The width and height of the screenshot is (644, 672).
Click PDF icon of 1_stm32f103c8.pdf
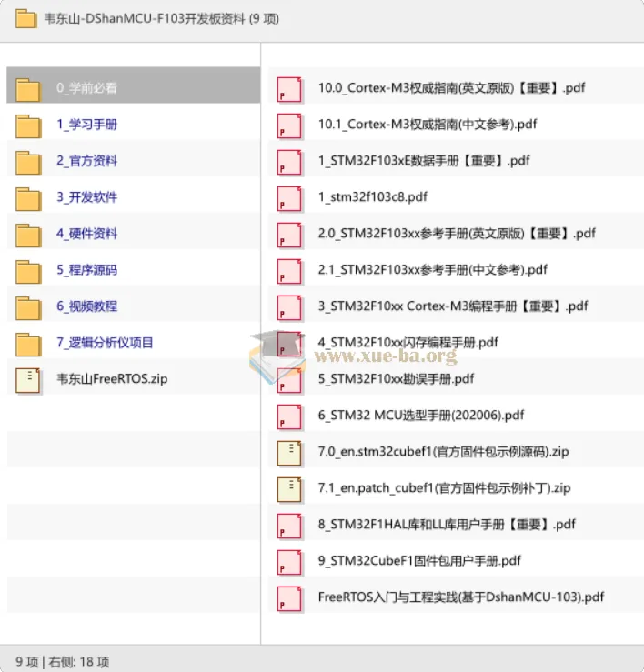point(289,199)
